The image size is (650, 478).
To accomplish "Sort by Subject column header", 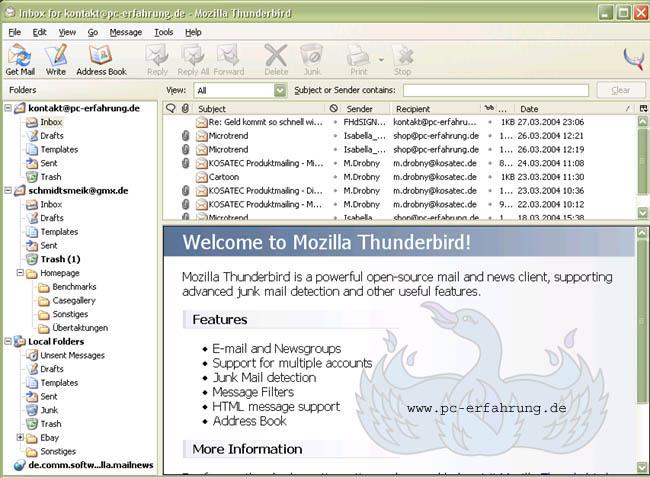I will coord(260,109).
